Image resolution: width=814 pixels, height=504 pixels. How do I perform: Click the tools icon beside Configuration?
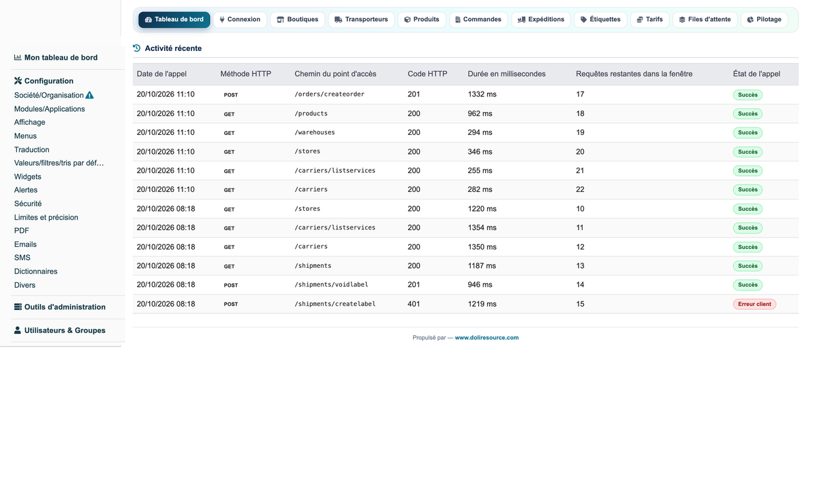click(18, 81)
